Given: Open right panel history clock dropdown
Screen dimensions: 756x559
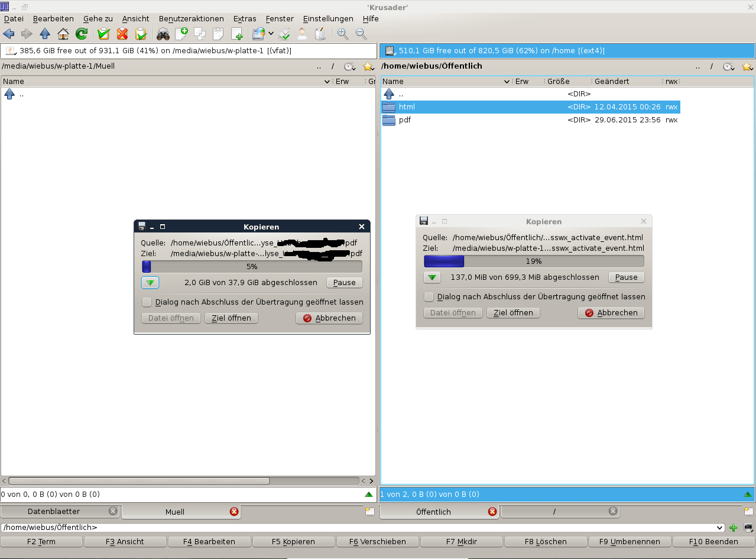Looking at the screenshot, I should click(x=729, y=67).
